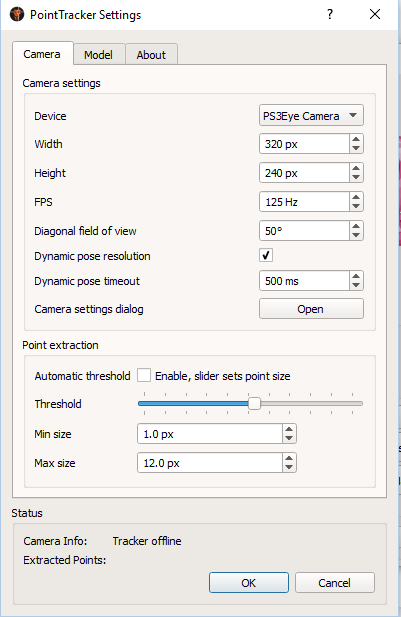Click the Threshold slider handle
This screenshot has height=617, width=401.
tap(255, 404)
